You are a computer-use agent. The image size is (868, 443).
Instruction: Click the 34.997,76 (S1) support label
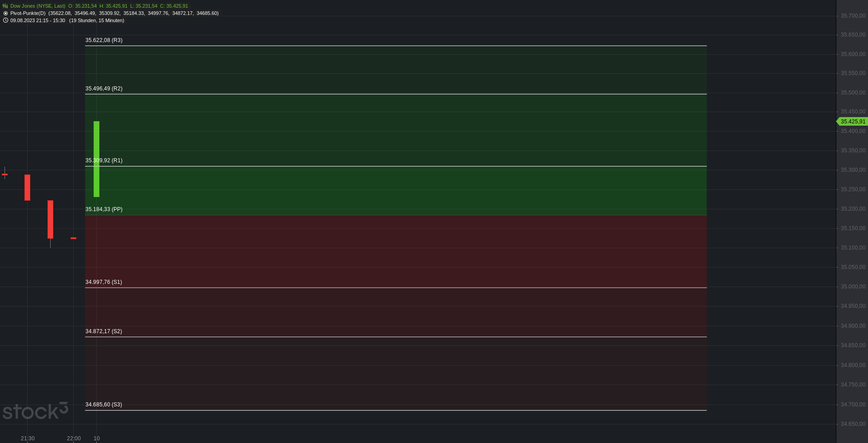pyautogui.click(x=104, y=282)
